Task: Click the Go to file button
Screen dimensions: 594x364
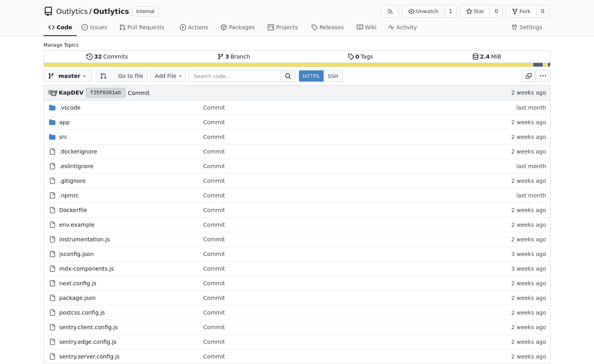Action: pos(131,76)
